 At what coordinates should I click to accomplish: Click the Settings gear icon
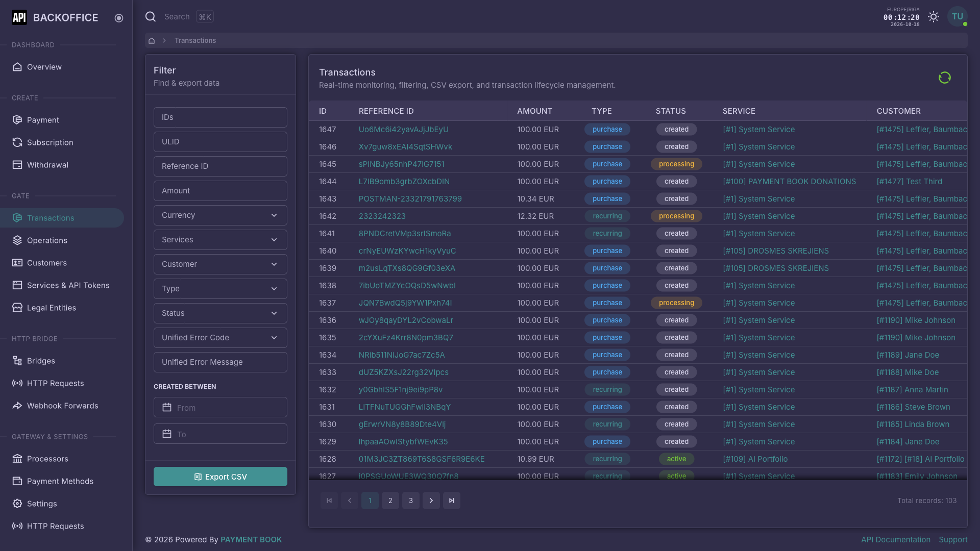tap(17, 504)
